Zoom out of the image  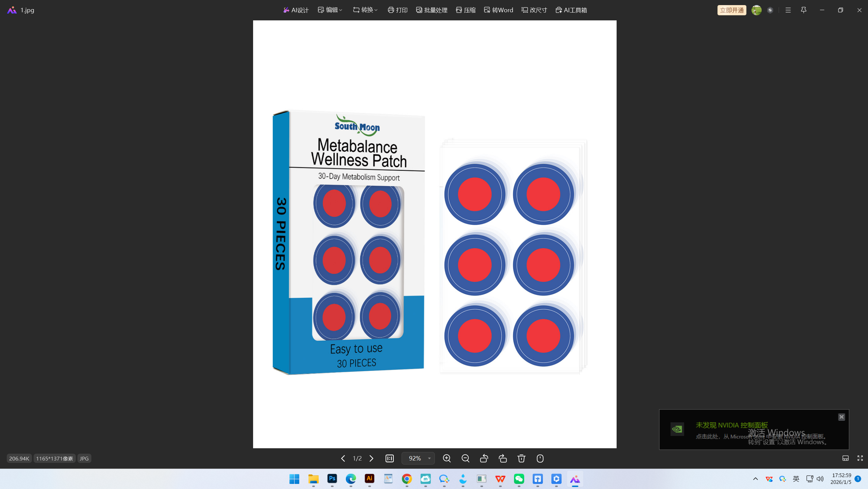pyautogui.click(x=465, y=458)
